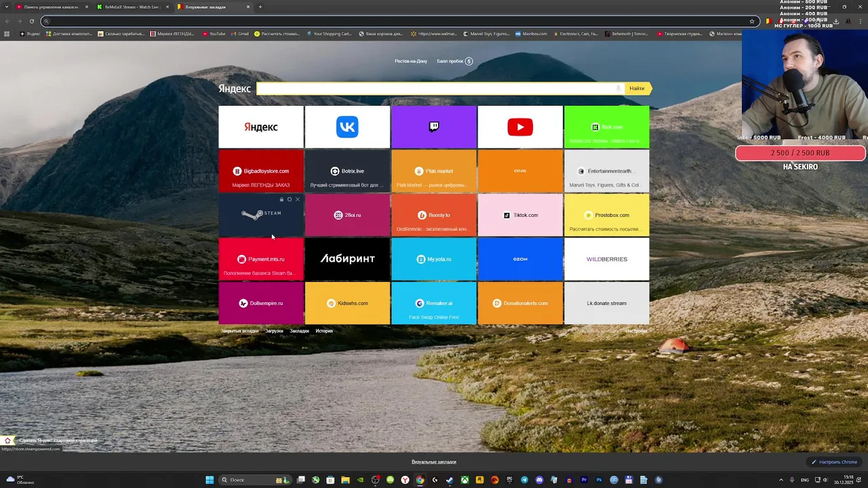868x488 pixels.
Task: Open the История link below tiles
Action: tap(324, 331)
